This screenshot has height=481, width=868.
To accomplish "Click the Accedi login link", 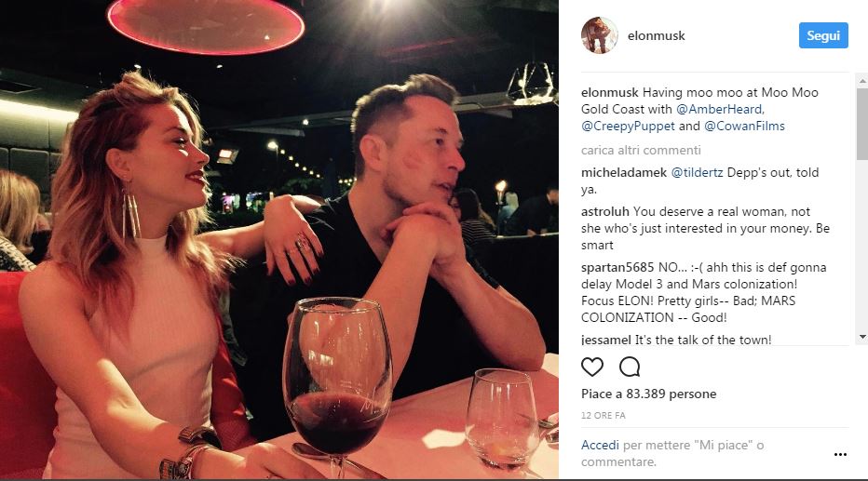I will (600, 445).
